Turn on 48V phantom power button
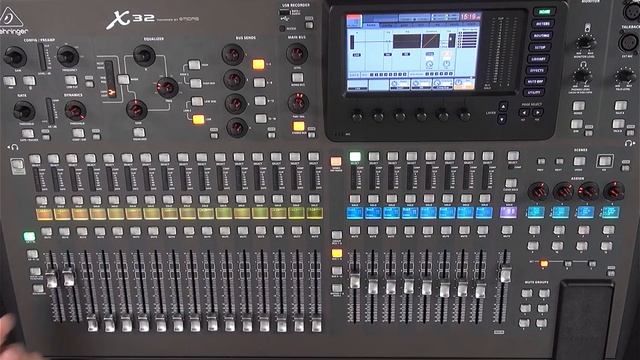Viewport: 640px width, 360px height. tap(9, 81)
